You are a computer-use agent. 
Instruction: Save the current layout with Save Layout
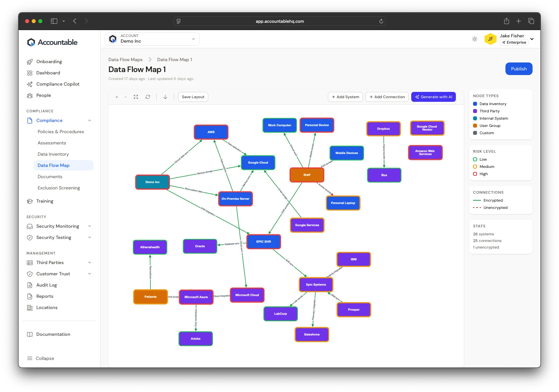[193, 97]
